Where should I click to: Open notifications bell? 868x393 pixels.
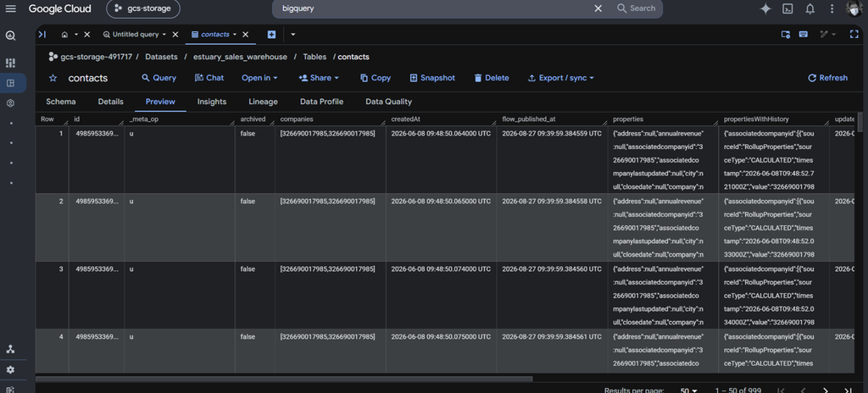(x=810, y=8)
